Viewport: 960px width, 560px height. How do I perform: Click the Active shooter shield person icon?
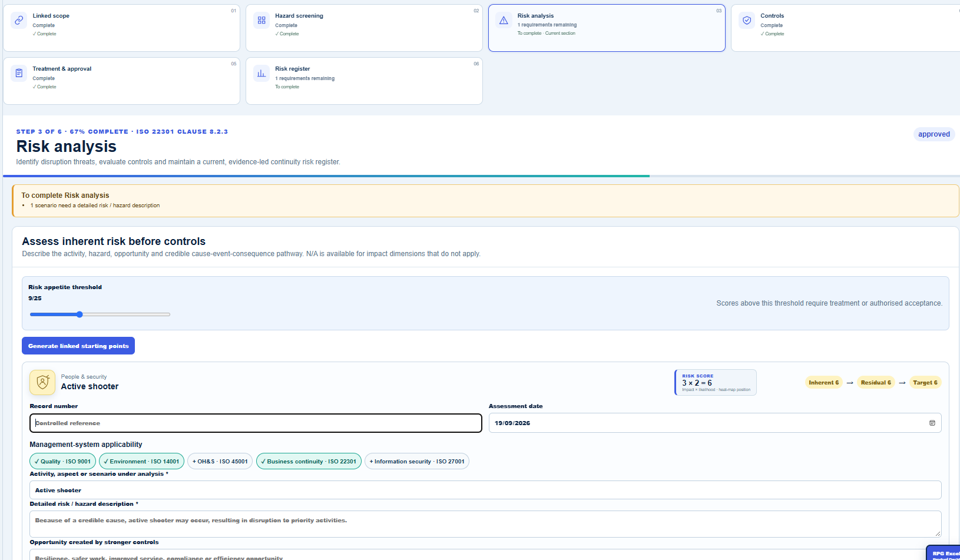pos(42,382)
